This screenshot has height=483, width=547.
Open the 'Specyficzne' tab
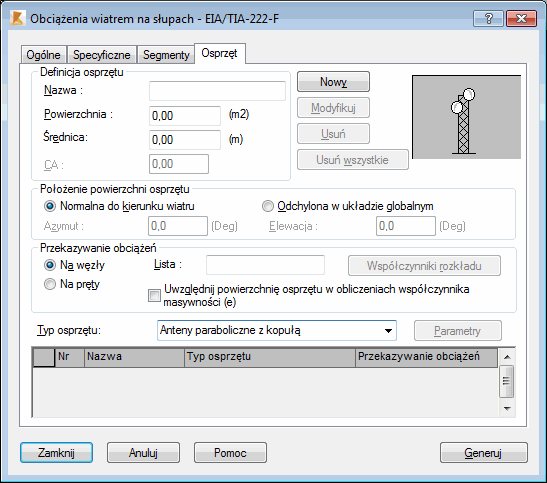coord(102,55)
